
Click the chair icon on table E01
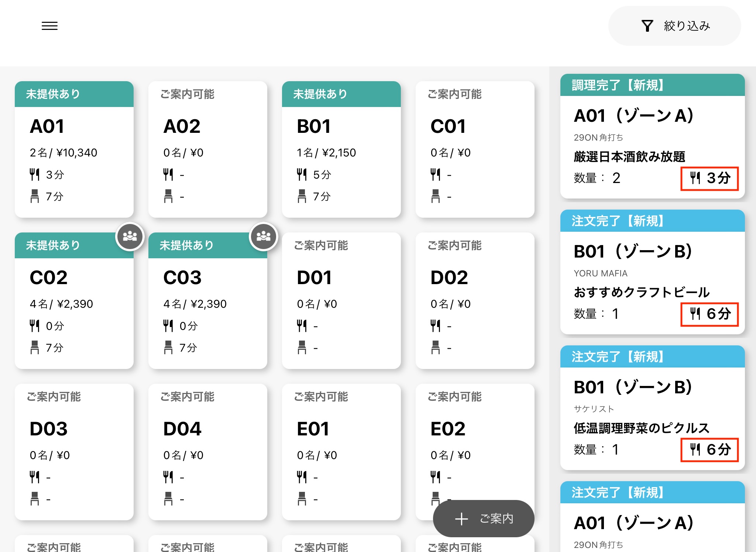pos(302,499)
